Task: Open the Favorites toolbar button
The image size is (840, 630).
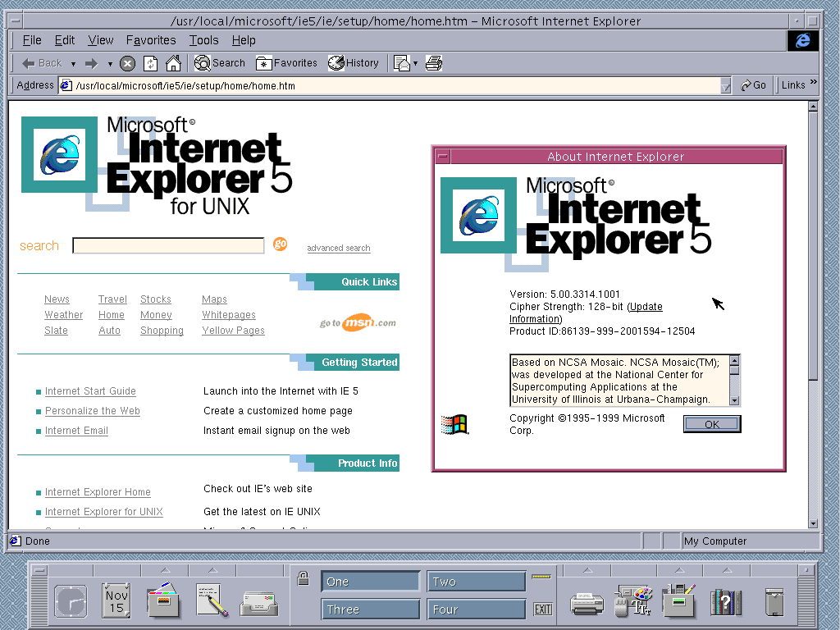Action: [x=286, y=63]
